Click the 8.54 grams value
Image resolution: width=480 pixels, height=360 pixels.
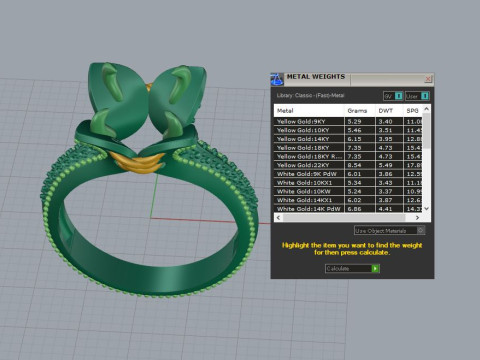click(354, 165)
